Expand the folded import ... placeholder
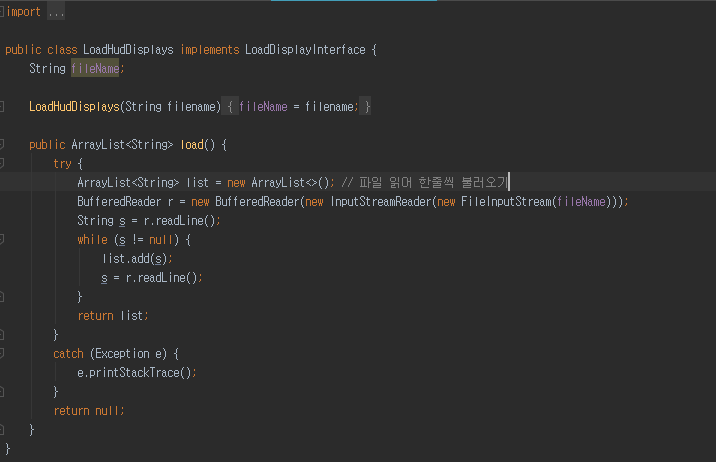 coord(56,12)
